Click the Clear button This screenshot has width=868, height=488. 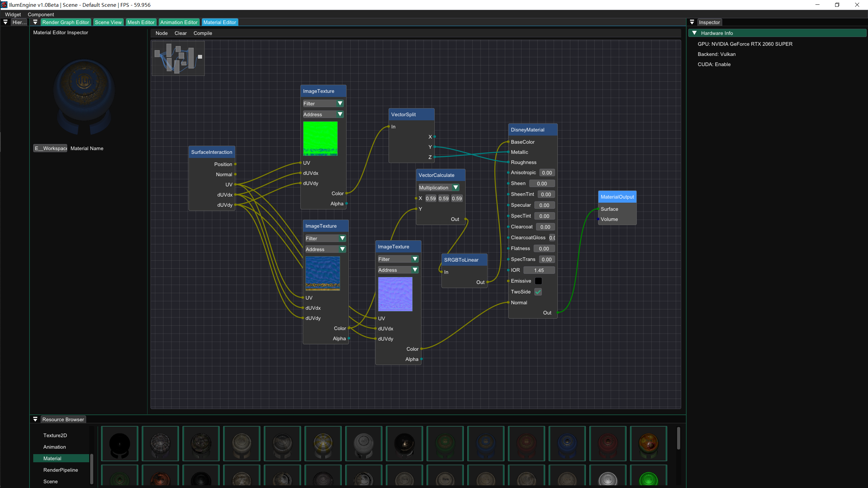(180, 33)
